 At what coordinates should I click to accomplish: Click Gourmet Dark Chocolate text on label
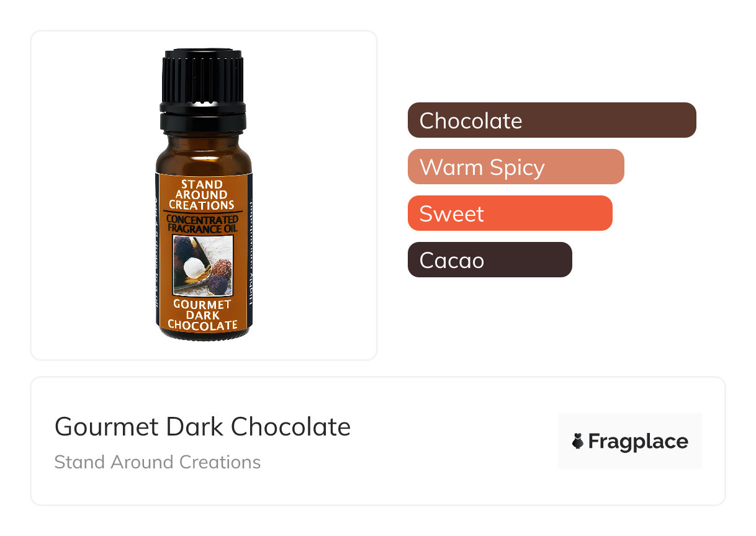202,315
